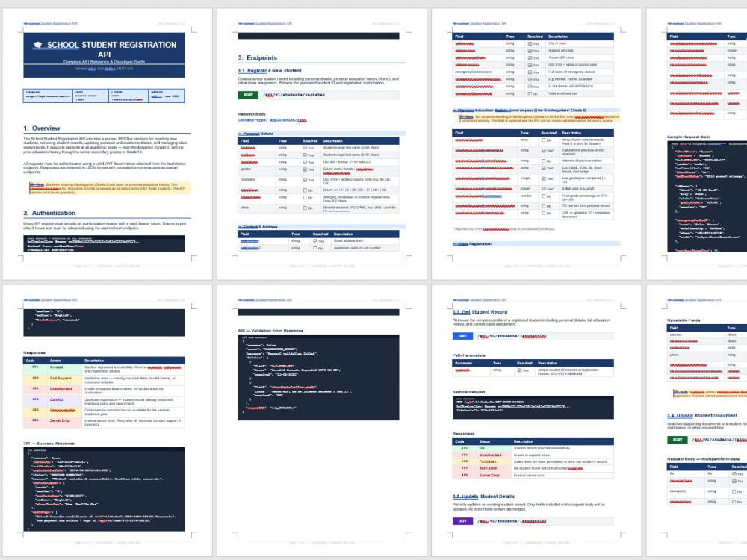This screenshot has height=560, width=747.
Task: Toggle the Required checkbox in Path Parameters table
Action: 519,370
